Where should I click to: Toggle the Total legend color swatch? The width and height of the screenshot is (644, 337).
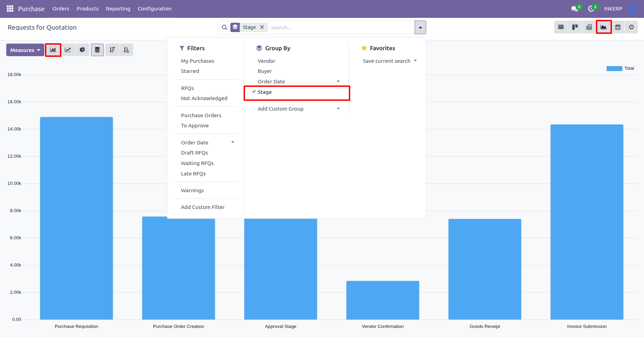coord(614,68)
